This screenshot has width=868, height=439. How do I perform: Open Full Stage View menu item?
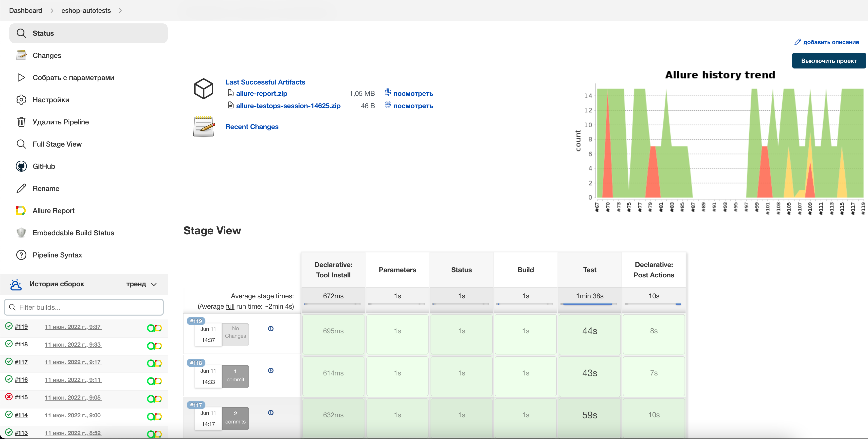[x=57, y=144]
